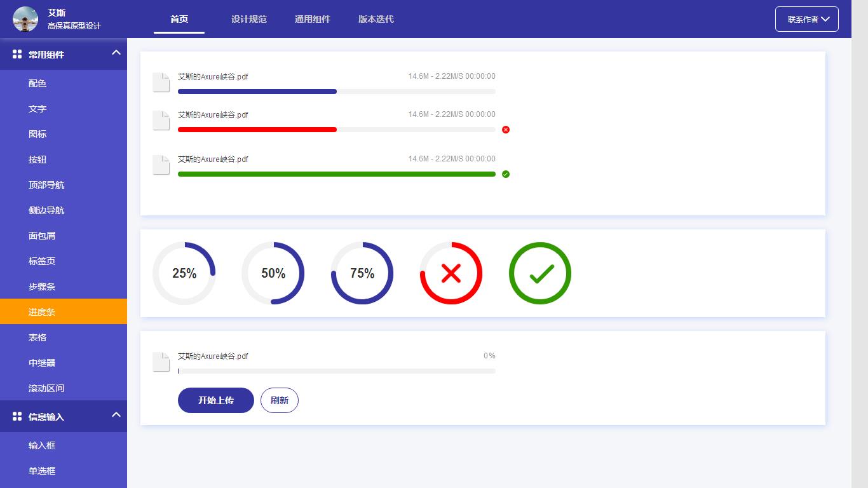Click the green success check icon after bar
The height and width of the screenshot is (488, 868).
pos(506,174)
